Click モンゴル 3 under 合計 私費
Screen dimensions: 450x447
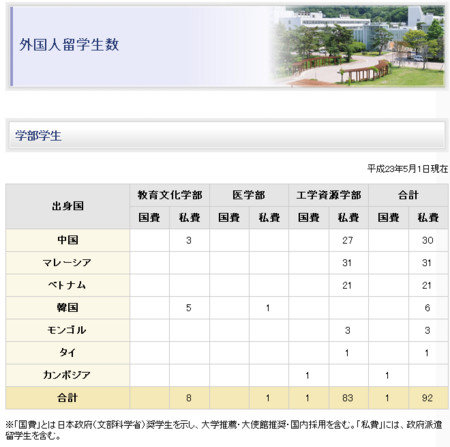pyautogui.click(x=427, y=331)
